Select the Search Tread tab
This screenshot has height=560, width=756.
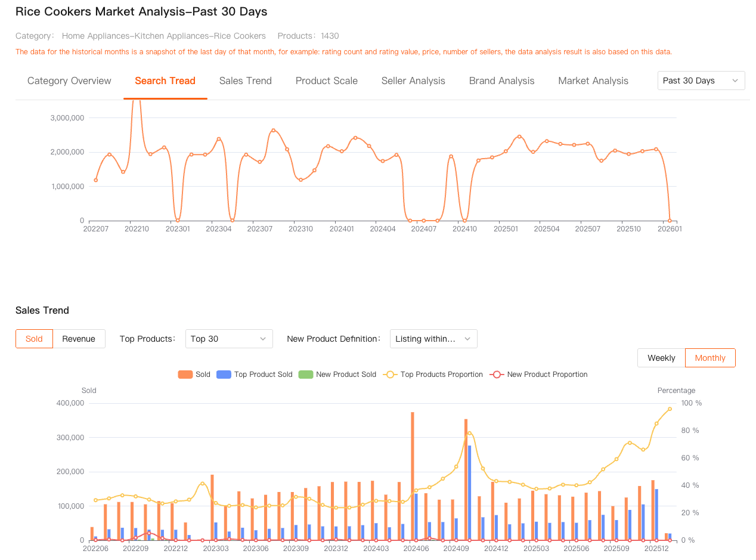(165, 81)
